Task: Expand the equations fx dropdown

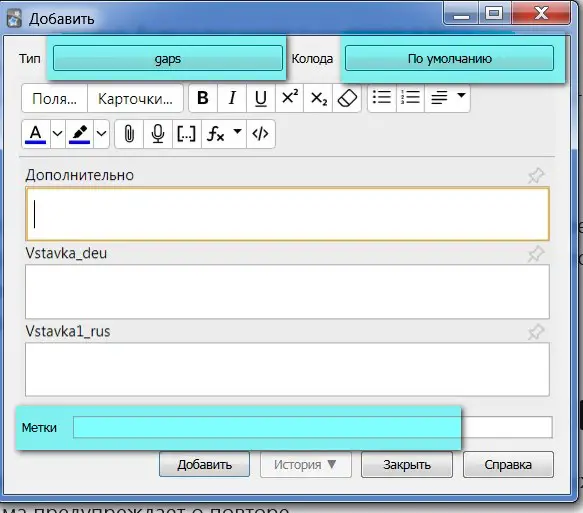Action: 238,132
